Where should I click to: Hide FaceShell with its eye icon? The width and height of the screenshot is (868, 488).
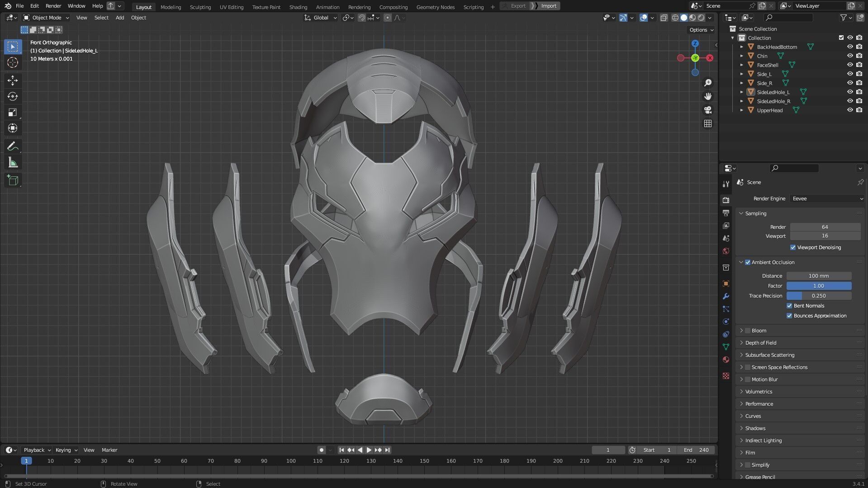point(850,65)
